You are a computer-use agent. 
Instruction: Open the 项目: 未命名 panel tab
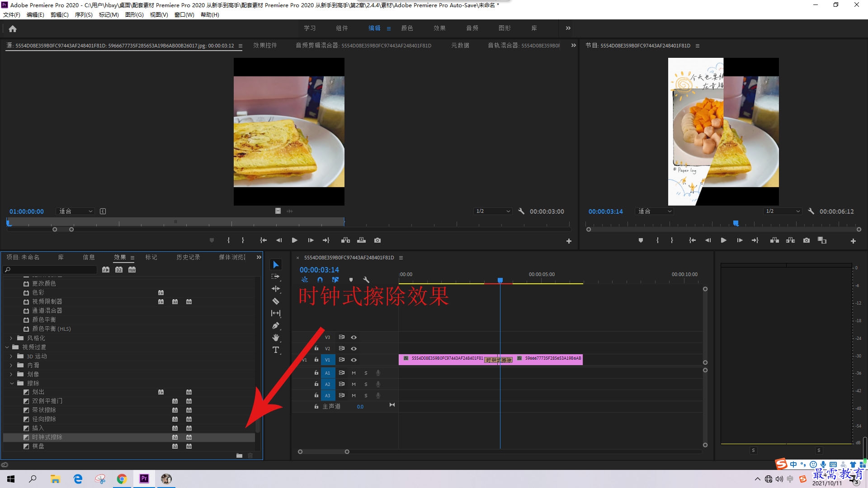23,257
